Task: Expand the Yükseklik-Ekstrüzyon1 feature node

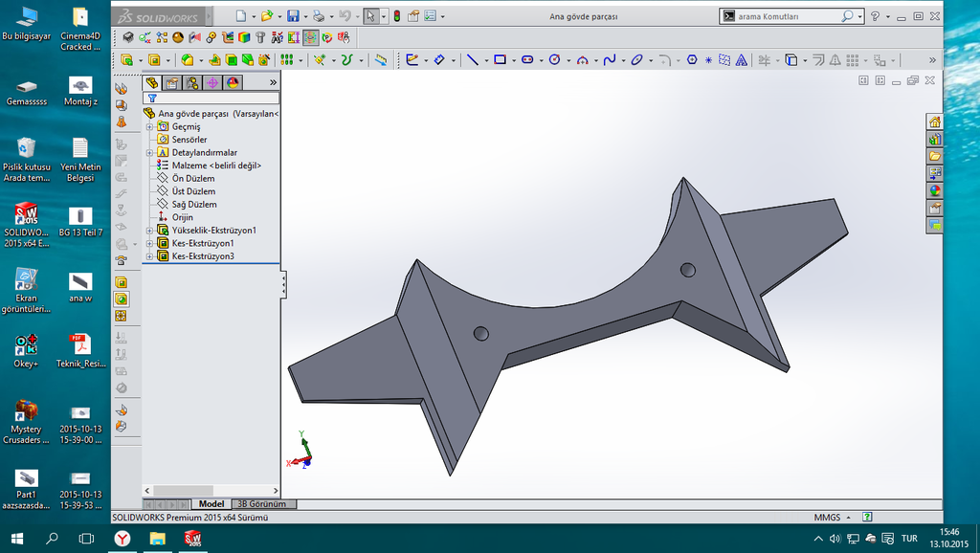Action: coord(149,231)
